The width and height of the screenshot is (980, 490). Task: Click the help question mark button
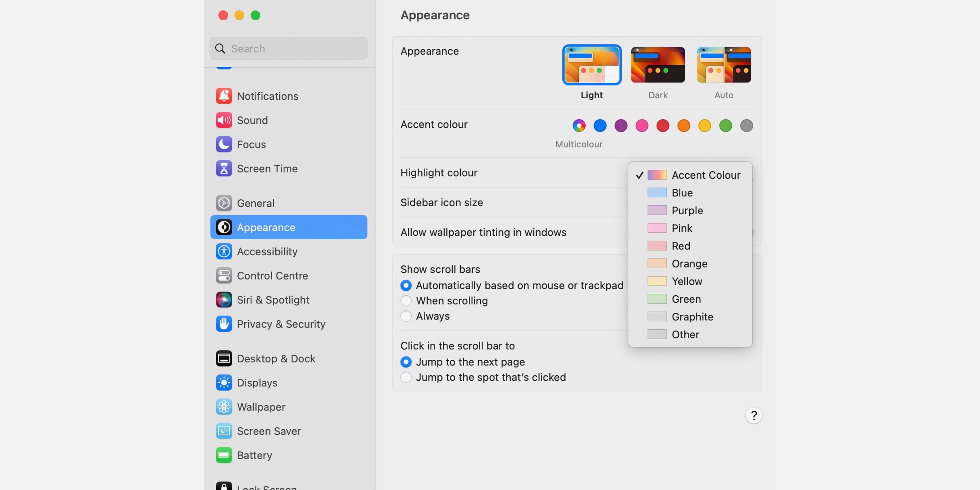[x=754, y=416]
